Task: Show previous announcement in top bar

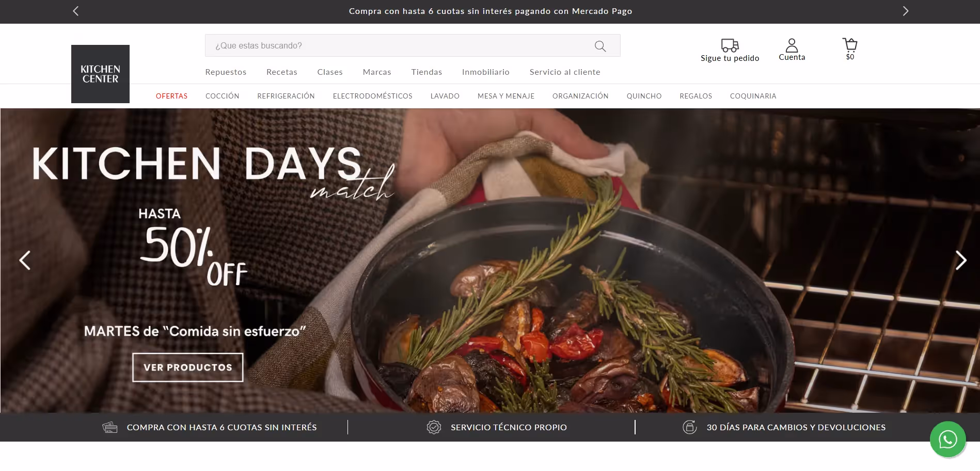Action: pos(76,11)
